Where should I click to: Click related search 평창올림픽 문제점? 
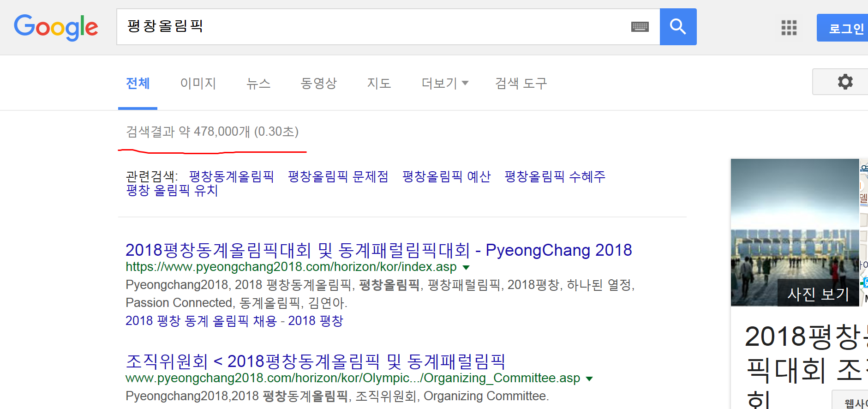pos(338,176)
